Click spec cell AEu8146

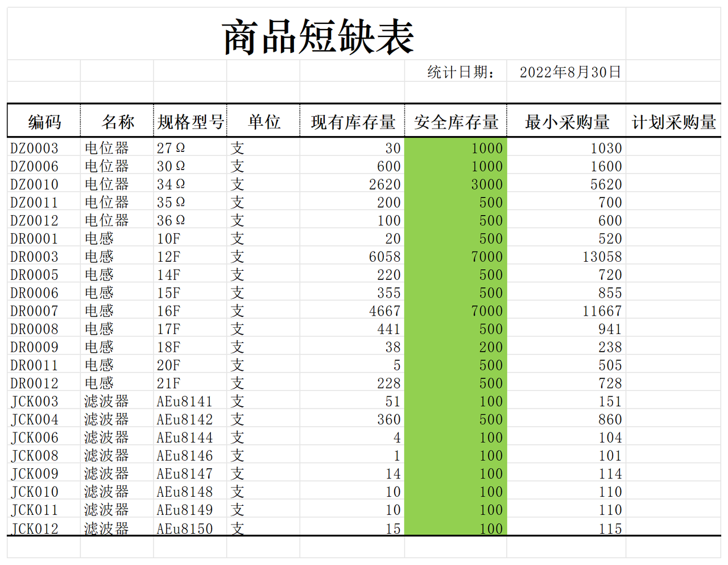coord(190,455)
